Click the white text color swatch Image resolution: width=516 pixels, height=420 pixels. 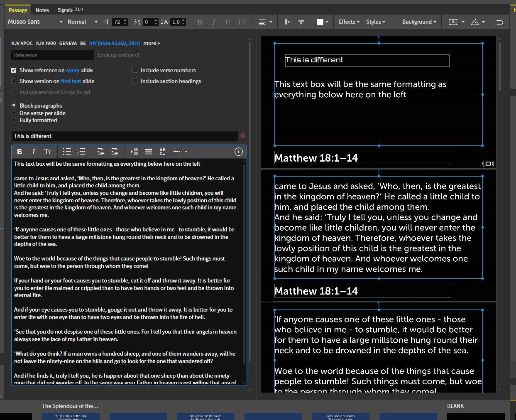point(320,22)
